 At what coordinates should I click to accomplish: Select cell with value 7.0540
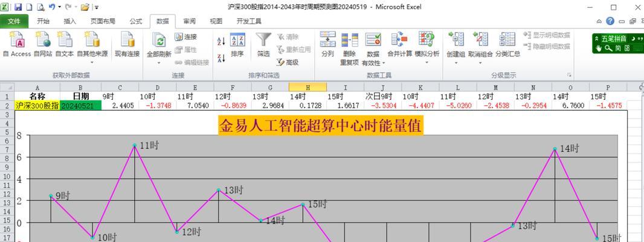[195, 105]
